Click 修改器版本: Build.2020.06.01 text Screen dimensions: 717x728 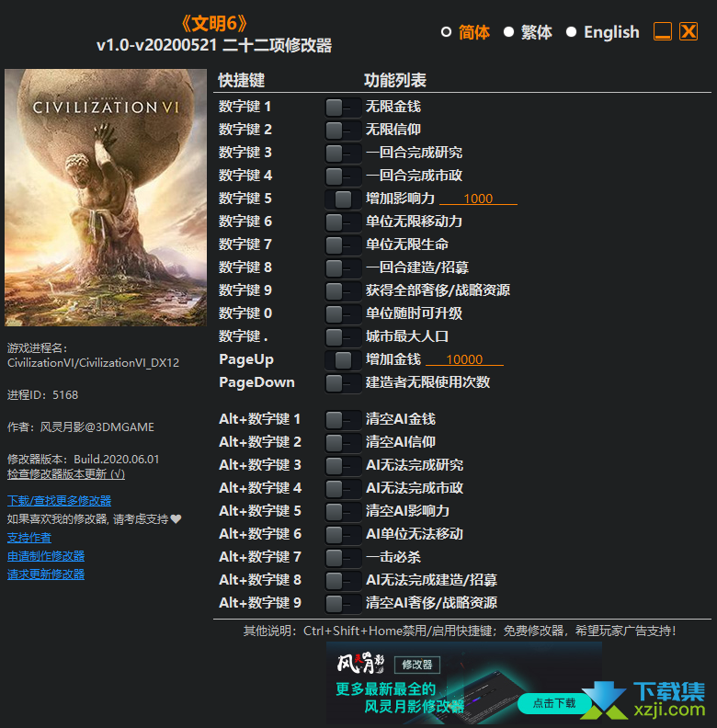pos(83,460)
